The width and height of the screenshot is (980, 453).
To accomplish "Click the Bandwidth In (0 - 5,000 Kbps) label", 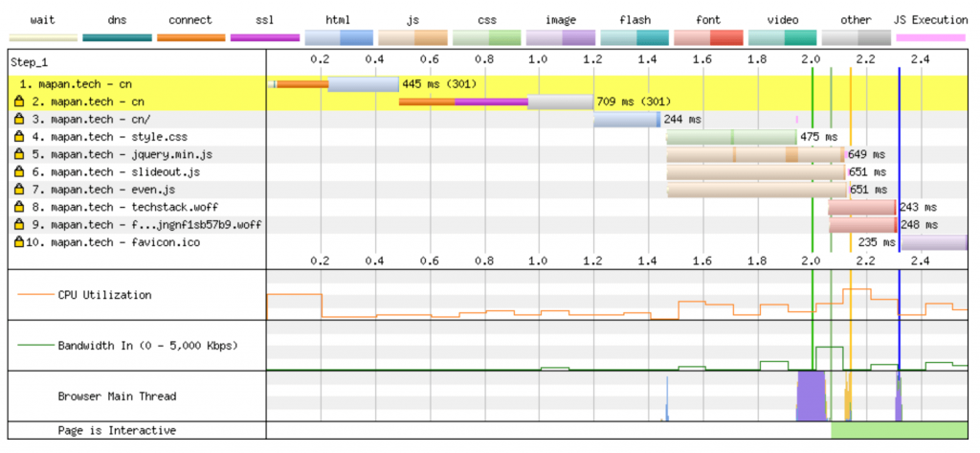I will click(147, 346).
